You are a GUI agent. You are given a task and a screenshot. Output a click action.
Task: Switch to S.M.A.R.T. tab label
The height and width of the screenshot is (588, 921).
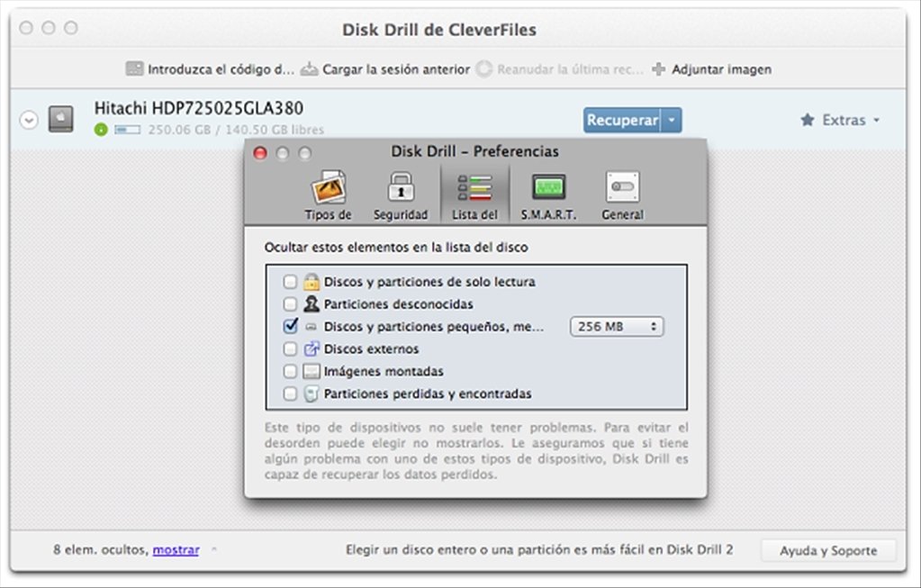pyautogui.click(x=548, y=214)
